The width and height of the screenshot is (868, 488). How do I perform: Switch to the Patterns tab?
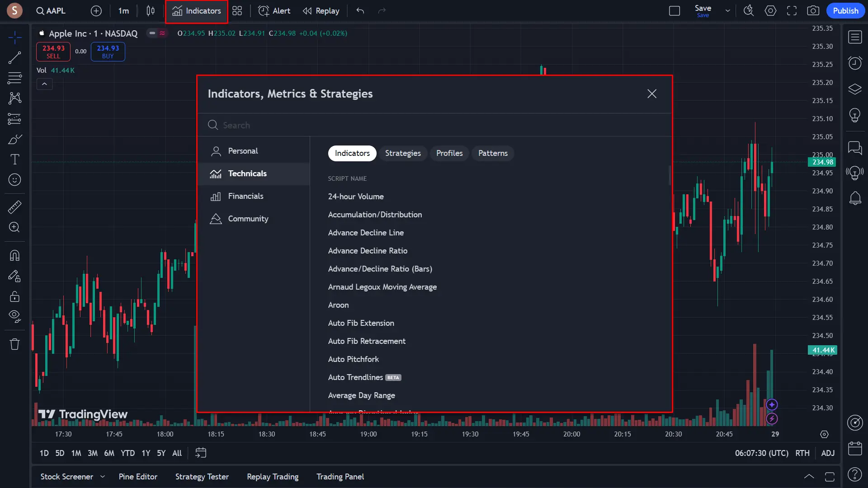pos(493,153)
